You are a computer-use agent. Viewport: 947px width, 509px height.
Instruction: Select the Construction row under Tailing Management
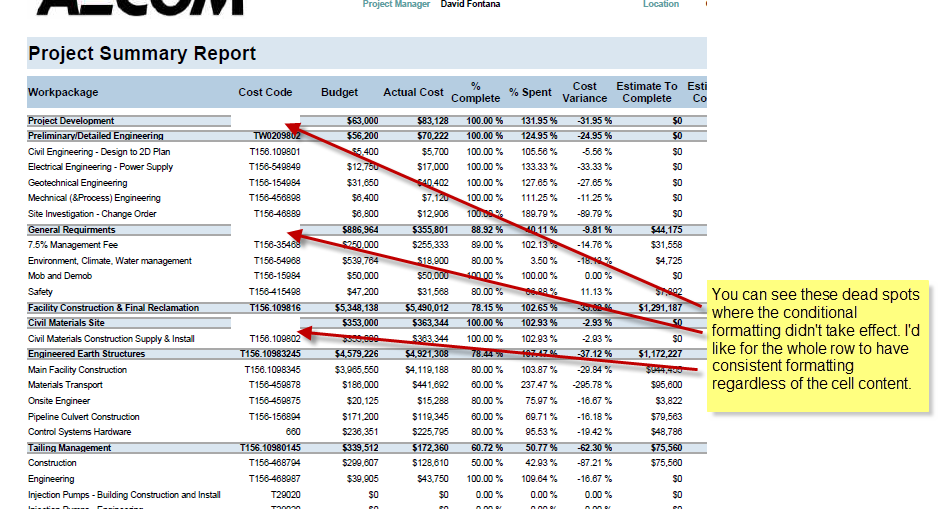[x=52, y=463]
